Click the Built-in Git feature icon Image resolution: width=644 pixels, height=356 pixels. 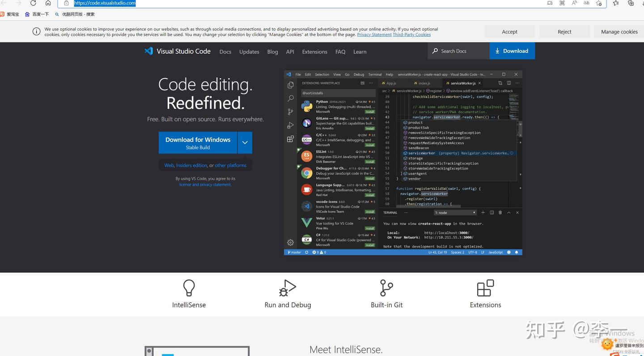[x=386, y=288]
